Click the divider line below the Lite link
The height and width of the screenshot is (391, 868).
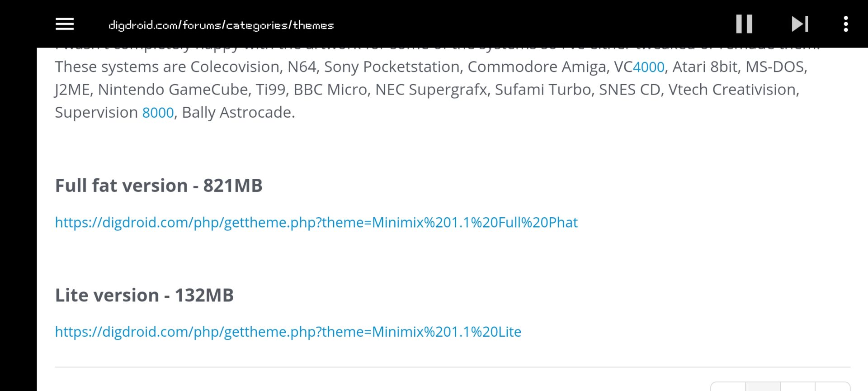tap(434, 367)
